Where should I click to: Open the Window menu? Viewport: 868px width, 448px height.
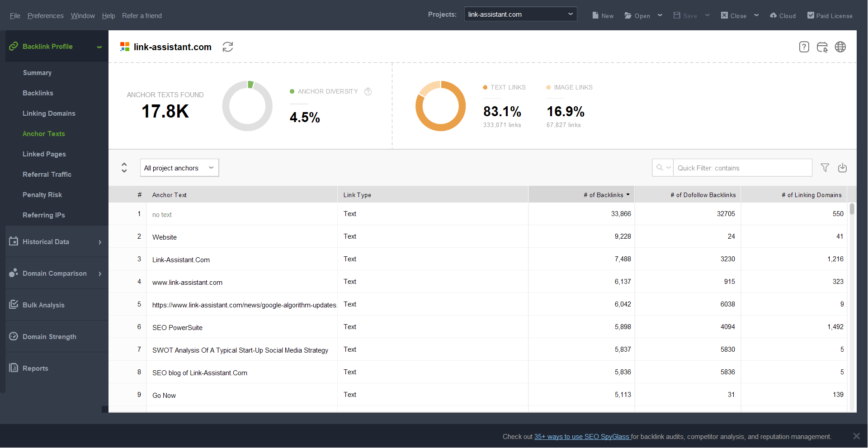pos(83,16)
